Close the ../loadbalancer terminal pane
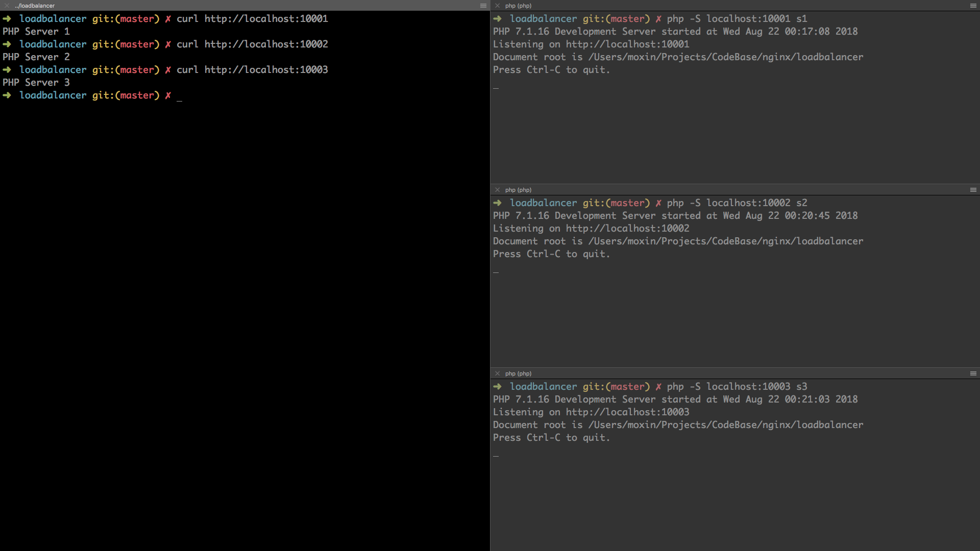The image size is (980, 551). click(x=7, y=6)
